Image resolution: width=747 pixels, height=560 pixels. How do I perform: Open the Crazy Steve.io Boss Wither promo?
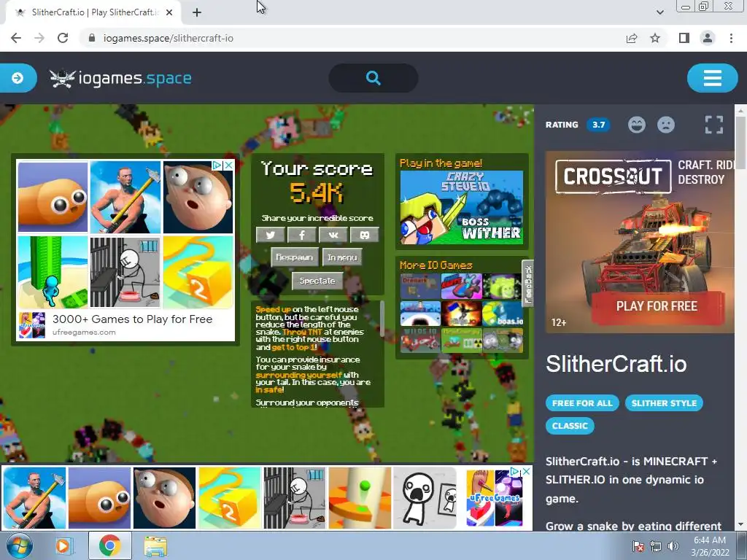coord(462,207)
